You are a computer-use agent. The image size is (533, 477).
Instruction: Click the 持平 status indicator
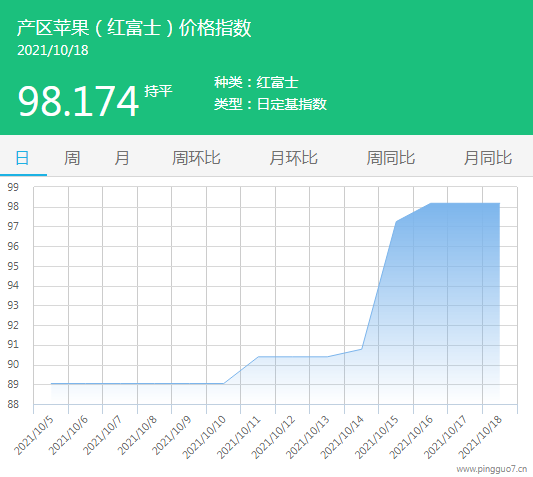pyautogui.click(x=158, y=91)
